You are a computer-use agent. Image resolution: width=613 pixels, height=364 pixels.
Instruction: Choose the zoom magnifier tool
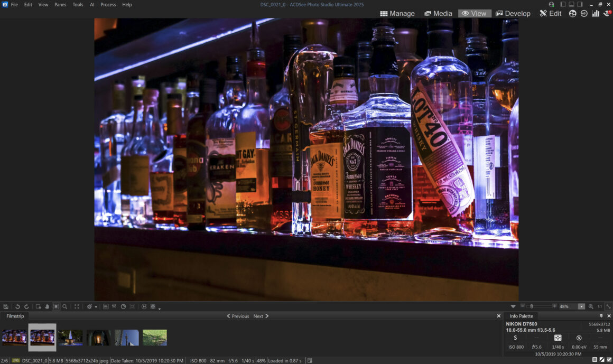65,307
